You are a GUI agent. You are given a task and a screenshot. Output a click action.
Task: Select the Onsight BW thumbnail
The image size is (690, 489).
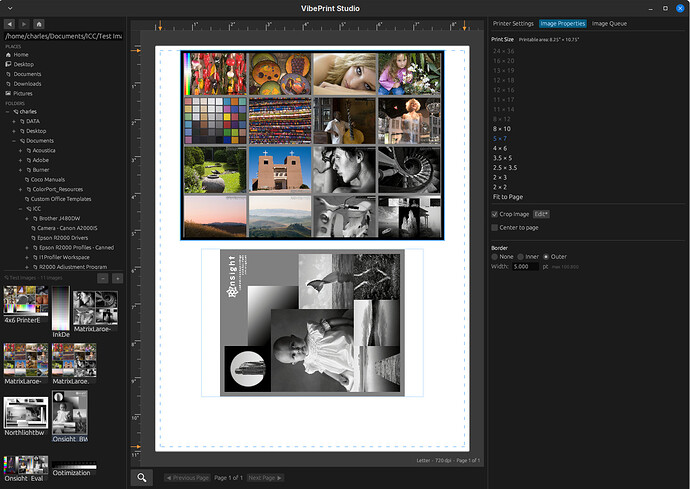70,416
